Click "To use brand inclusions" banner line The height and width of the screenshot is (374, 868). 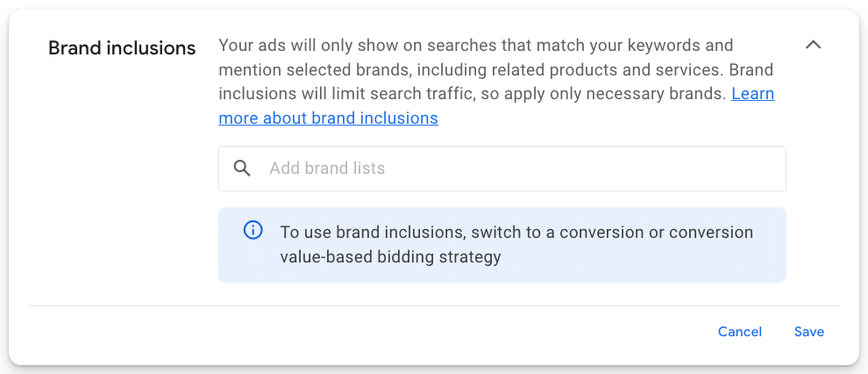[516, 233]
